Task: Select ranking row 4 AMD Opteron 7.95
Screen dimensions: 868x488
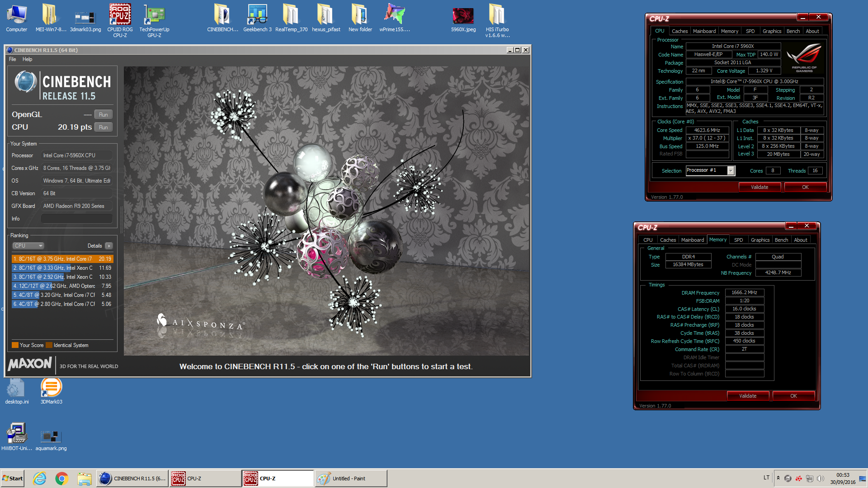Action: [62, 286]
